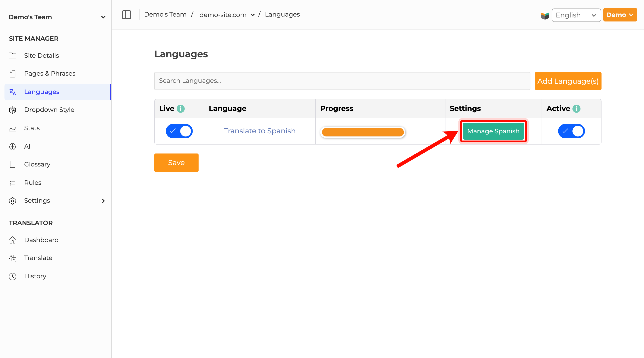
Task: Open the Demo's Team switcher dropdown
Action: coord(57,17)
